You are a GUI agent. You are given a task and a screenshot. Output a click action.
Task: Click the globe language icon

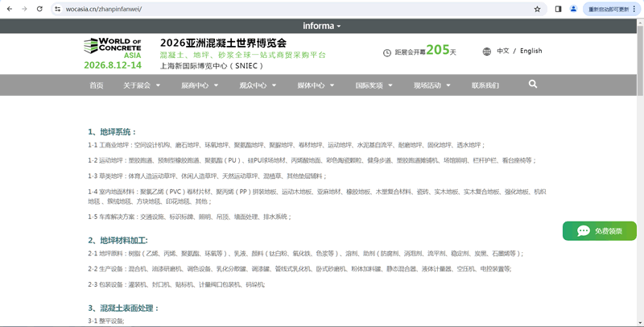487,52
